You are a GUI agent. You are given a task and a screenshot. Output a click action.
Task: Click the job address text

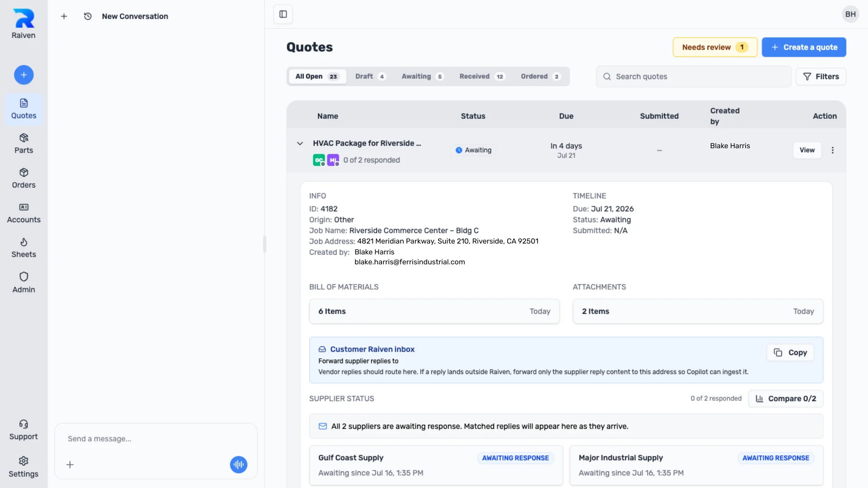(x=448, y=241)
